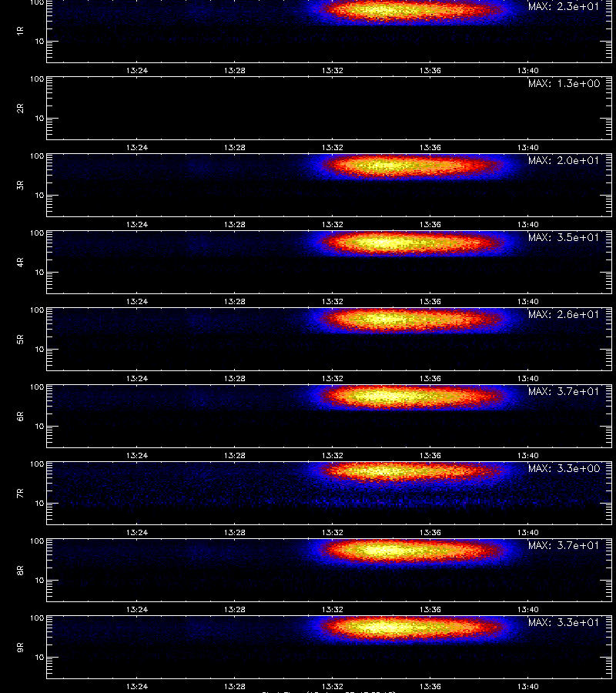The height and width of the screenshot is (693, 616).
Task: Click the 13:40 time label under panel 2R
Action: pyautogui.click(x=527, y=148)
